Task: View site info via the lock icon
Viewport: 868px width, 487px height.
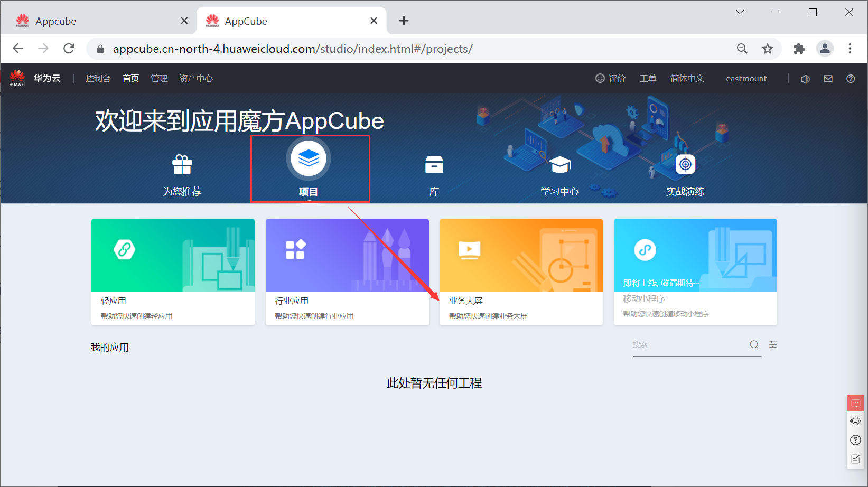Action: (100, 49)
